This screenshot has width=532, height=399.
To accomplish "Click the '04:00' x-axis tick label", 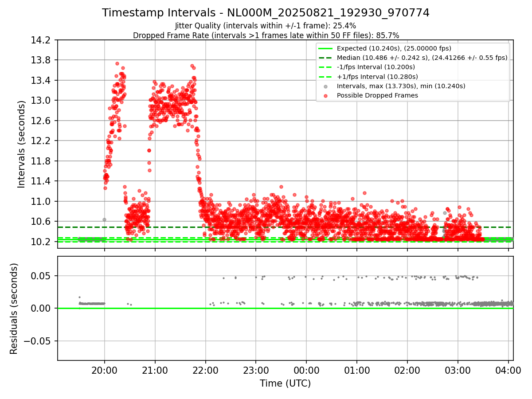I will point(509,370).
